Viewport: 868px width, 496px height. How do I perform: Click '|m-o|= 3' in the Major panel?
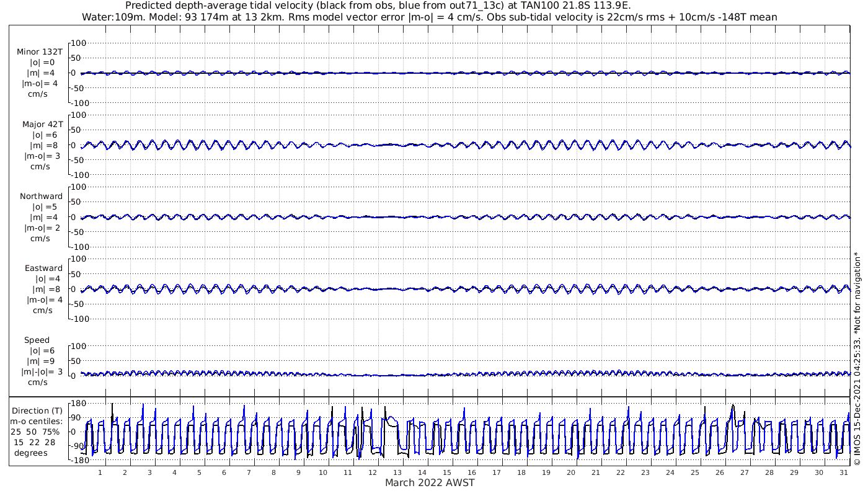pyautogui.click(x=41, y=156)
